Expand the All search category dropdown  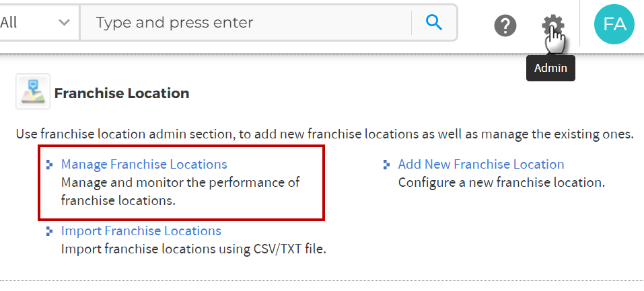click(38, 22)
